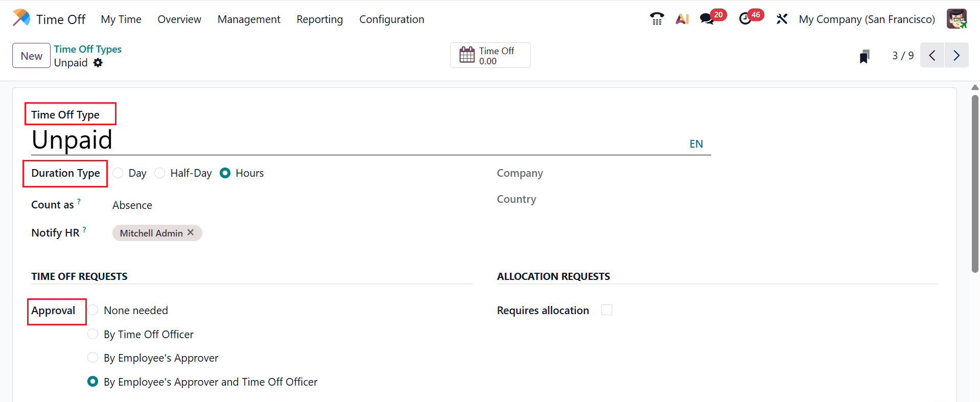The image size is (980, 402).
Task: Select Day duration type
Action: [x=118, y=173]
